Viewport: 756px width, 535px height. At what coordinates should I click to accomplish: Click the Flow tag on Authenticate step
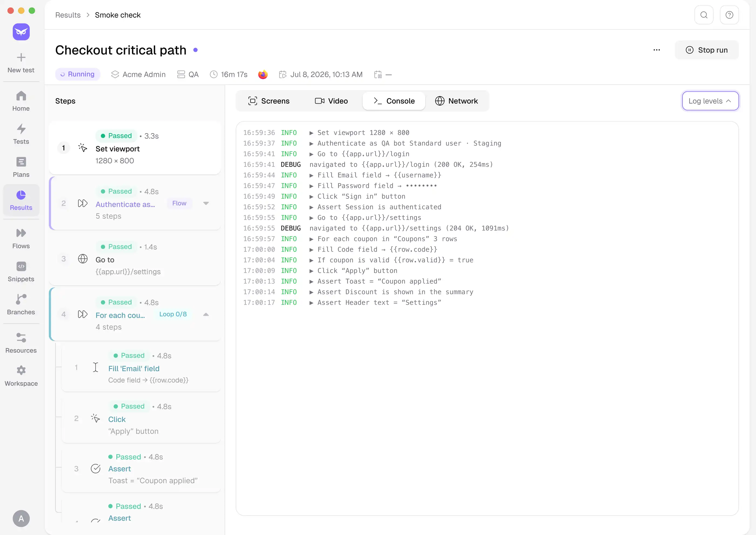tap(179, 203)
